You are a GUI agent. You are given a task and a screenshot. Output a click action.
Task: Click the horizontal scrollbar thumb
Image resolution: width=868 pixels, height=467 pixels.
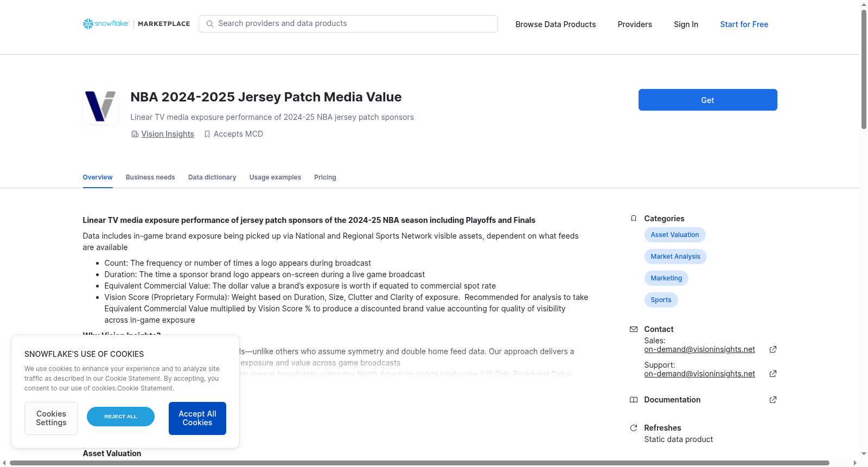pos(419,463)
